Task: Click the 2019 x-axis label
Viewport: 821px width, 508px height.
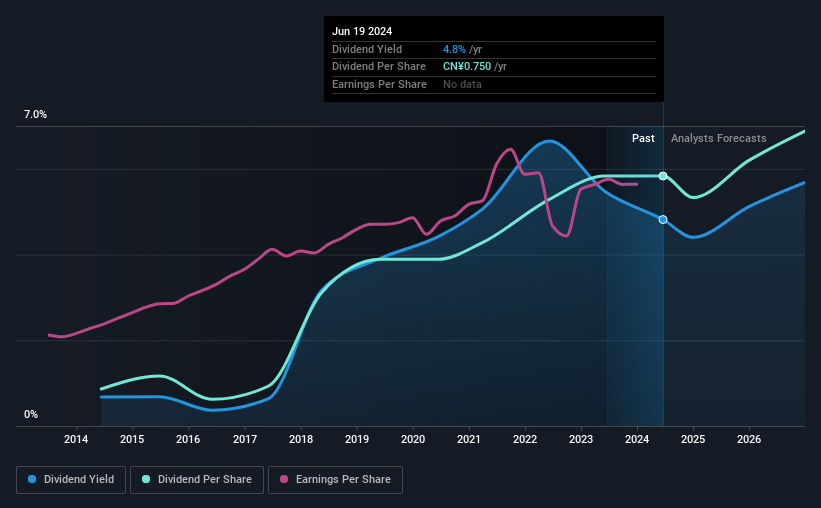Action: click(357, 439)
